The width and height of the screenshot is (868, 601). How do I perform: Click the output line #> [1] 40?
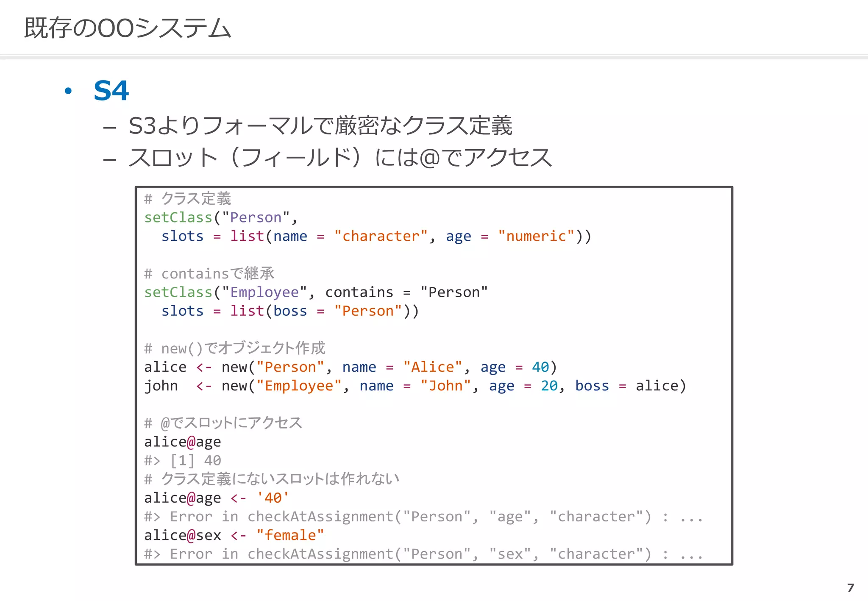(x=183, y=460)
